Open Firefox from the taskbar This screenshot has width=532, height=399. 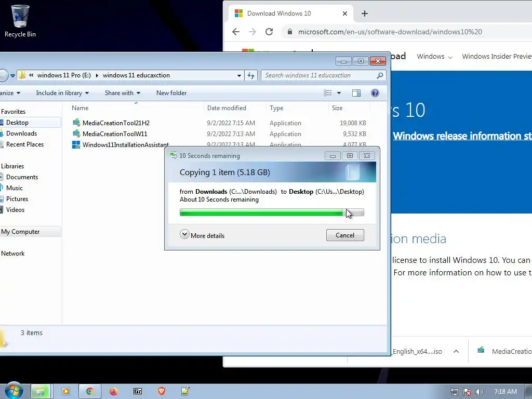(x=114, y=392)
